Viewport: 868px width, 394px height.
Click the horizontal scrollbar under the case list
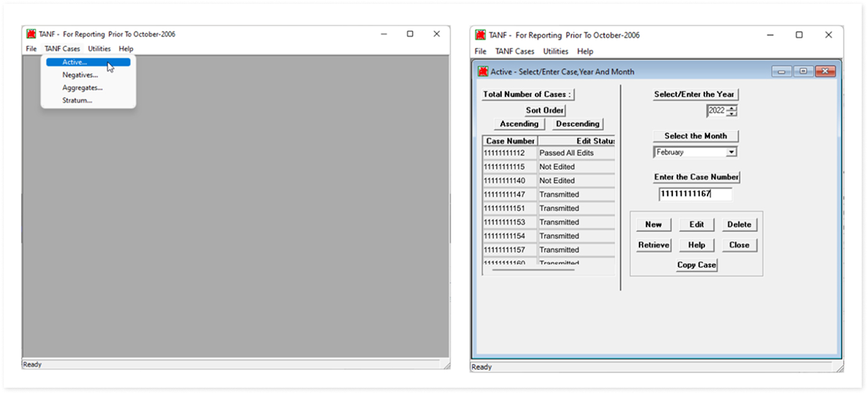[534, 270]
